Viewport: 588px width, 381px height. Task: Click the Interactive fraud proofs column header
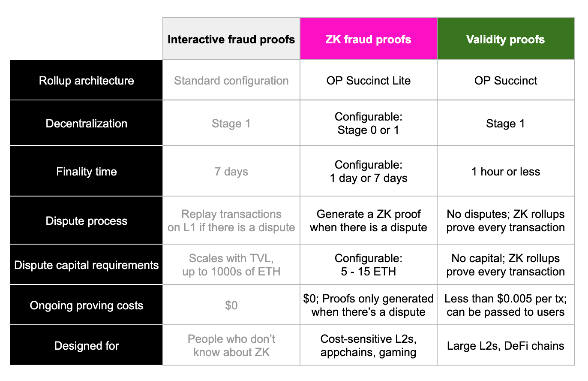(231, 39)
